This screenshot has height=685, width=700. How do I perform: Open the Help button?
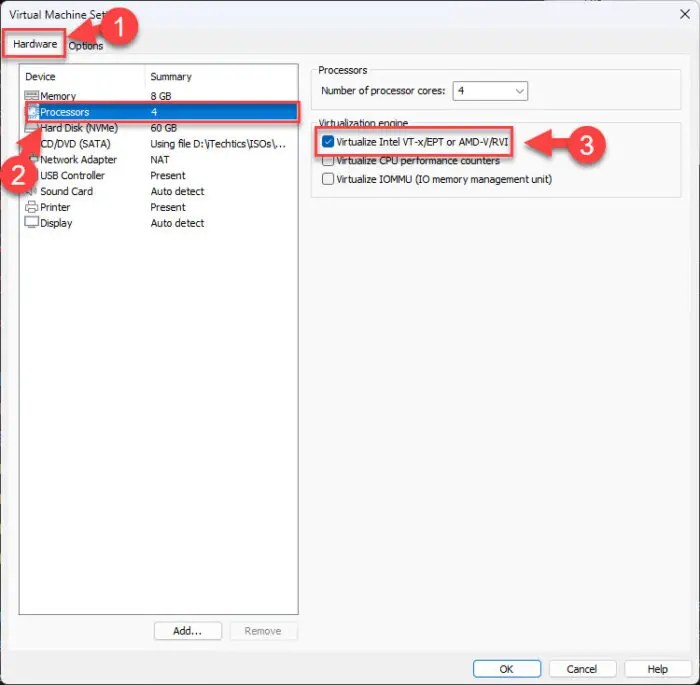click(658, 669)
